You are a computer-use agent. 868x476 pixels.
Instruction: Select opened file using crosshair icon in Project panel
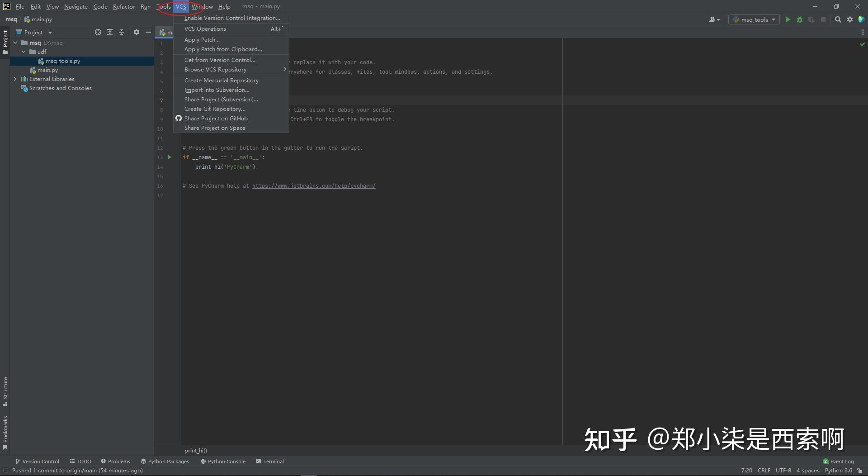(x=98, y=32)
